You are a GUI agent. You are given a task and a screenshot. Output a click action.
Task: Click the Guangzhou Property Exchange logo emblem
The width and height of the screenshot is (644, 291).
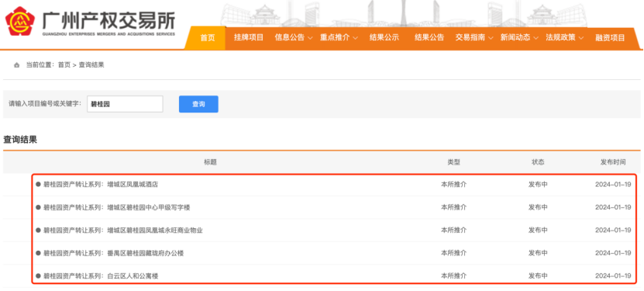click(20, 21)
